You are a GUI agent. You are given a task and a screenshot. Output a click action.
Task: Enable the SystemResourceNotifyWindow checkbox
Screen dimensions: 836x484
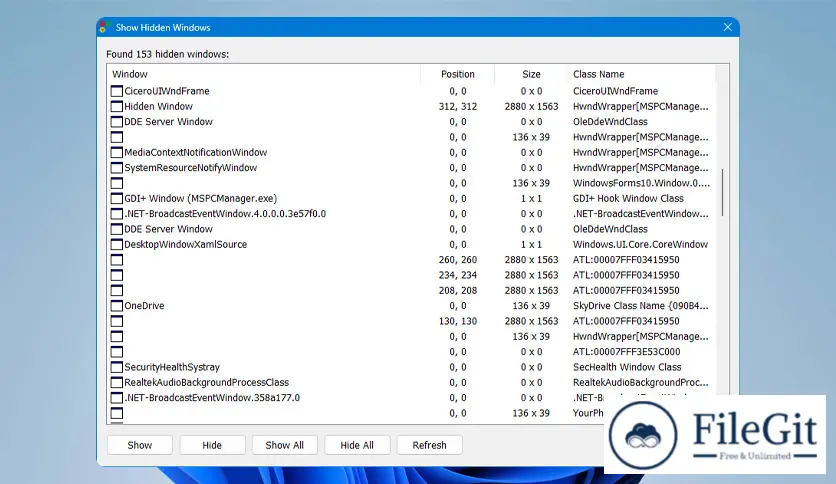click(x=117, y=168)
